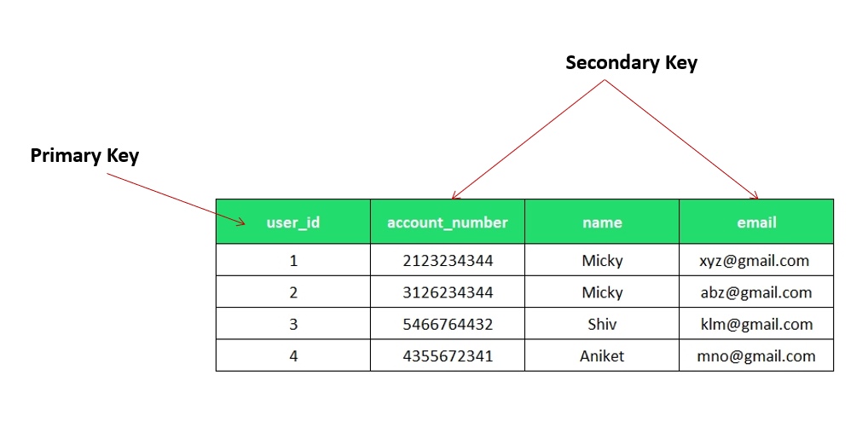The height and width of the screenshot is (433, 868).
Task: Click the Primary Key label
Action: click(84, 156)
